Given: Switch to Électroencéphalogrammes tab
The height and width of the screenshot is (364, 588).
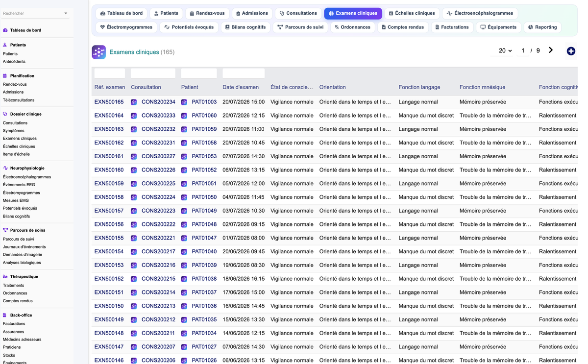Looking at the screenshot, I should pyautogui.click(x=480, y=13).
